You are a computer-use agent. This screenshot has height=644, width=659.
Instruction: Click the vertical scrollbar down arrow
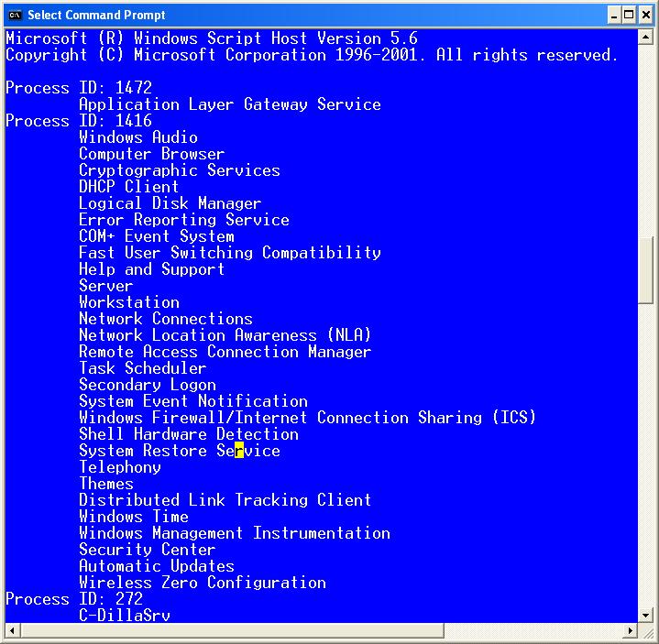(645, 616)
